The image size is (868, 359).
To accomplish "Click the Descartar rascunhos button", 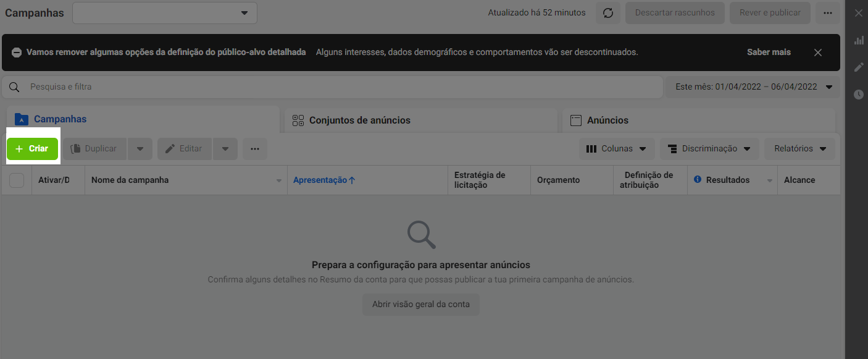I will click(675, 13).
